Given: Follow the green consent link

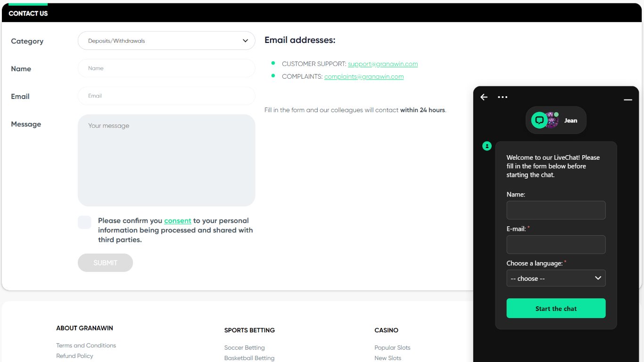Looking at the screenshot, I should (x=178, y=221).
